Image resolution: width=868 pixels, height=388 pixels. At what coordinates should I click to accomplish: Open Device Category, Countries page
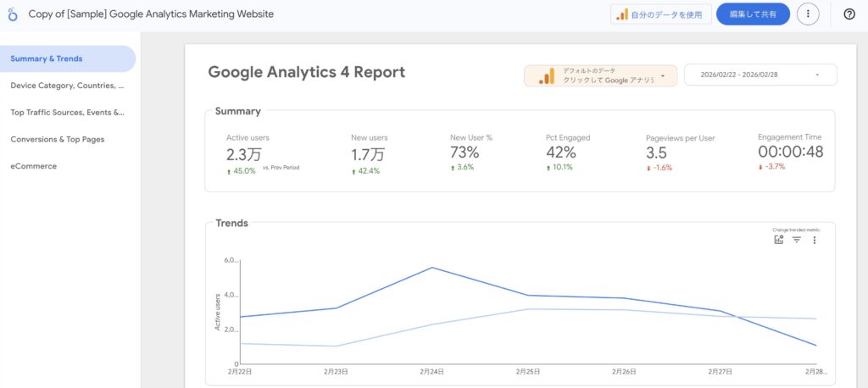67,86
